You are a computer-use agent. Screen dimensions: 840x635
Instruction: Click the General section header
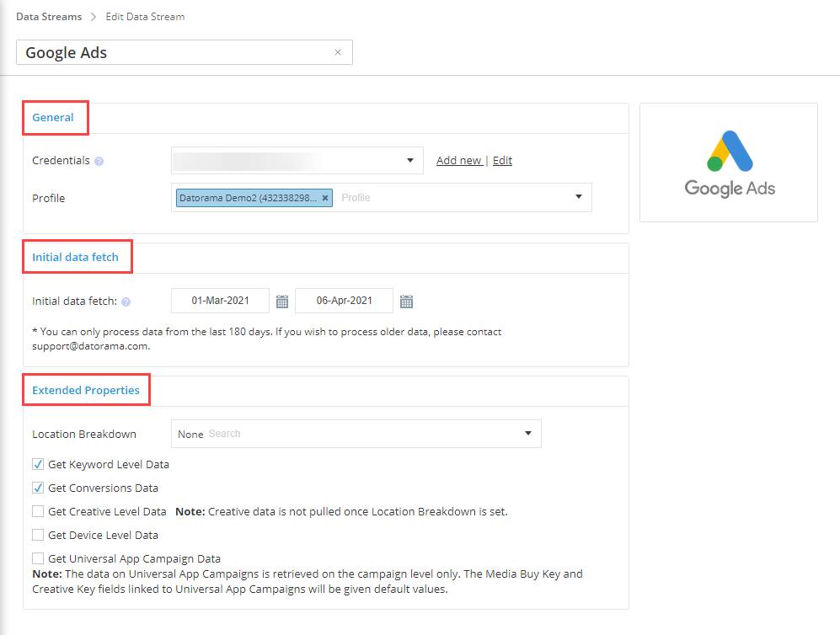click(x=53, y=118)
